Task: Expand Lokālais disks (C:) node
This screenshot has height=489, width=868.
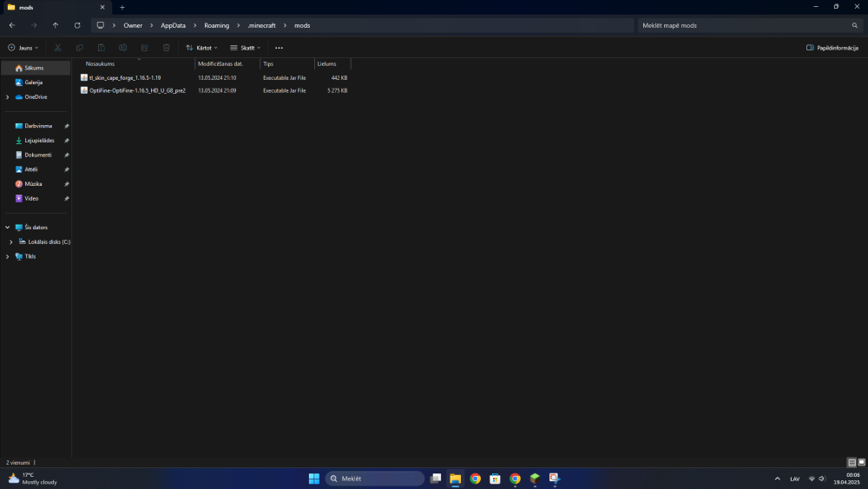Action: pos(11,242)
